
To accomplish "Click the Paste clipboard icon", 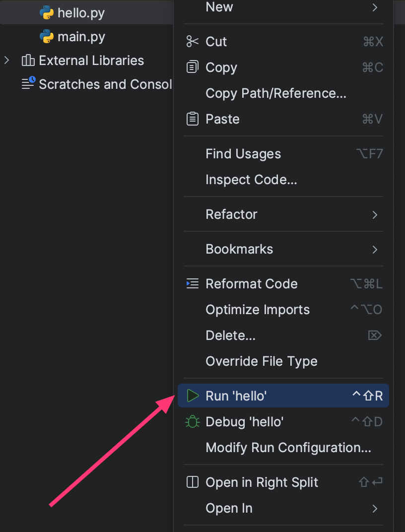I will point(192,119).
